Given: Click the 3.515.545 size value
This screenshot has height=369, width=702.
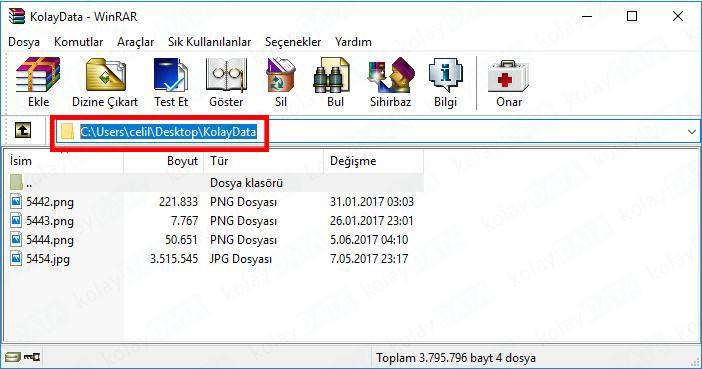Looking at the screenshot, I should click(x=174, y=259).
